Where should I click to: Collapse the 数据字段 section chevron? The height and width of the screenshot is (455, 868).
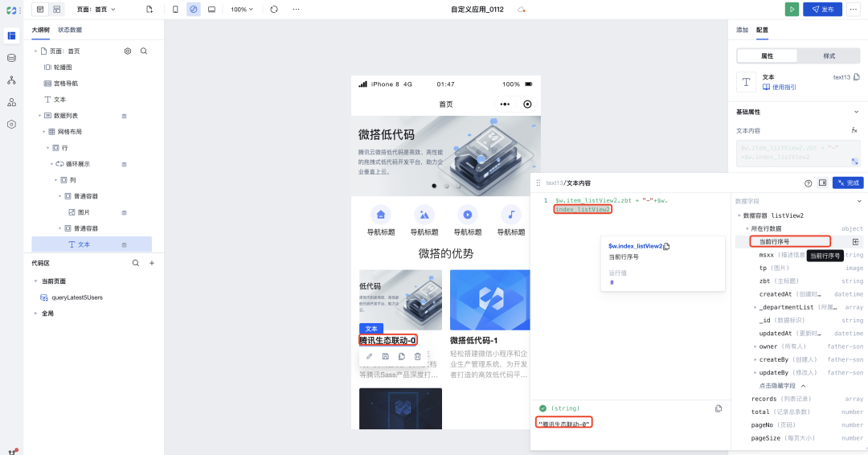pos(859,202)
